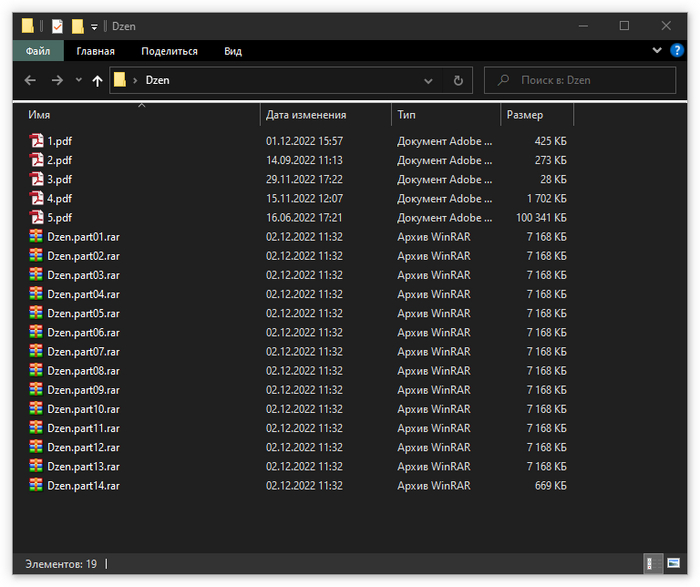Open recent locations dropdown arrow
Viewport: 700px width, 587px height.
78,81
